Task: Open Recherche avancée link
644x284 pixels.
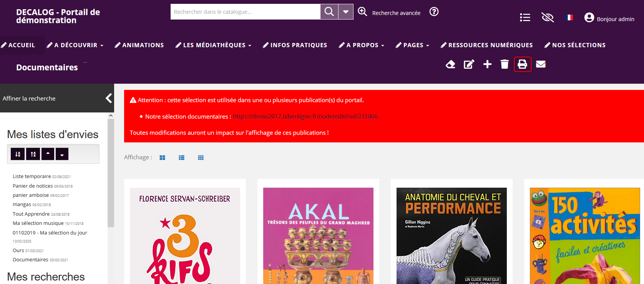Action: coord(396,13)
